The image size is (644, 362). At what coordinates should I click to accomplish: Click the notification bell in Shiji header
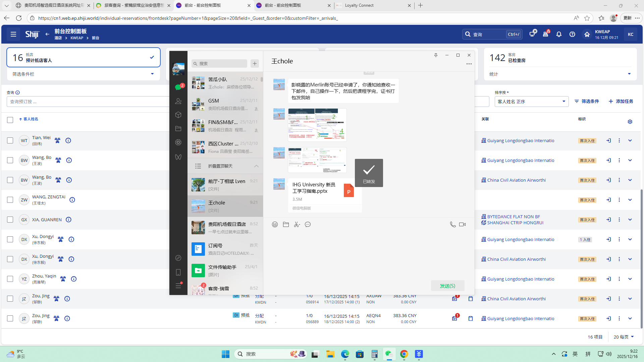click(x=559, y=34)
